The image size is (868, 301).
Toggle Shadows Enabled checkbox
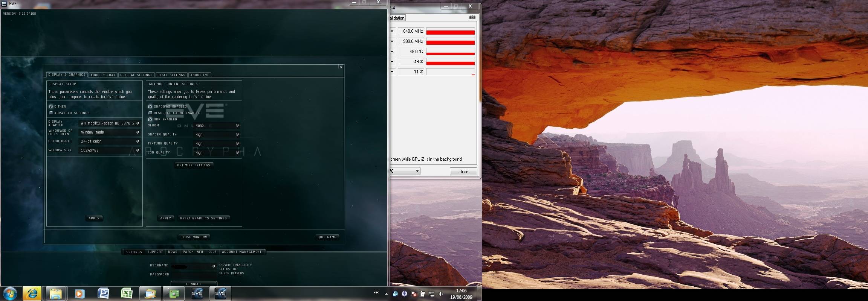point(150,106)
